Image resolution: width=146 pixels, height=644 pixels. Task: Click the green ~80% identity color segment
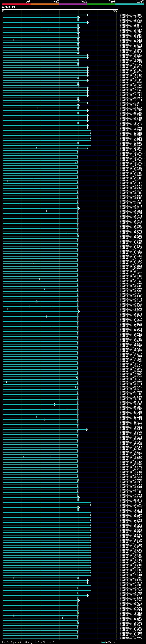point(101,4)
